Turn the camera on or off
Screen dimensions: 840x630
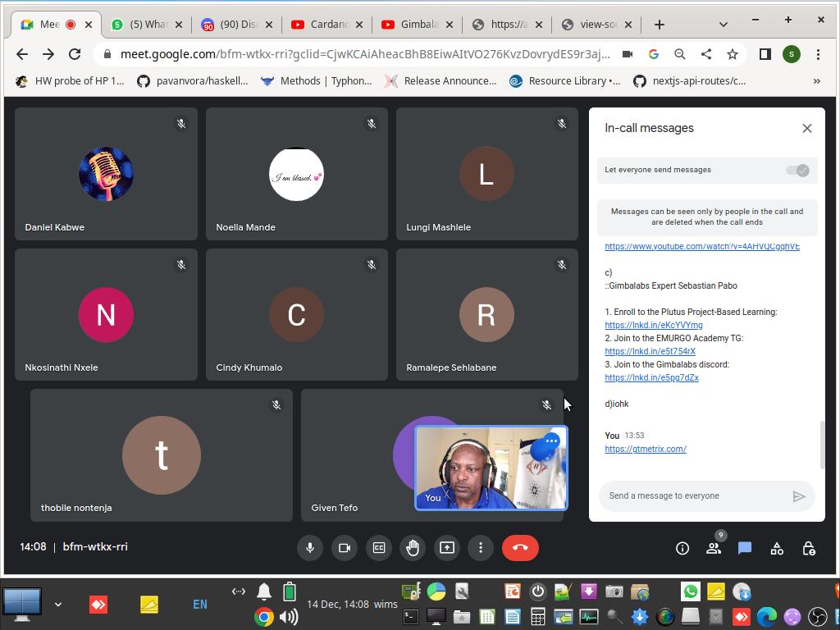pyautogui.click(x=345, y=548)
